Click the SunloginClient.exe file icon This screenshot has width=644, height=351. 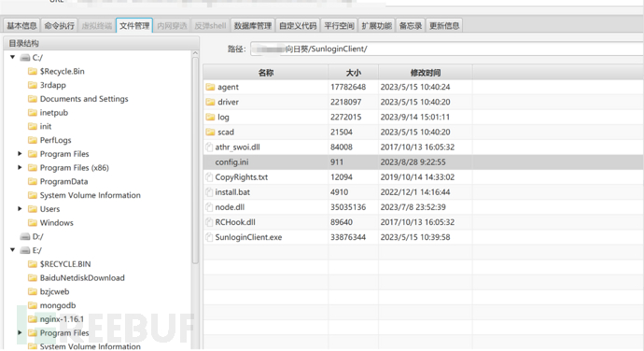tap(209, 237)
